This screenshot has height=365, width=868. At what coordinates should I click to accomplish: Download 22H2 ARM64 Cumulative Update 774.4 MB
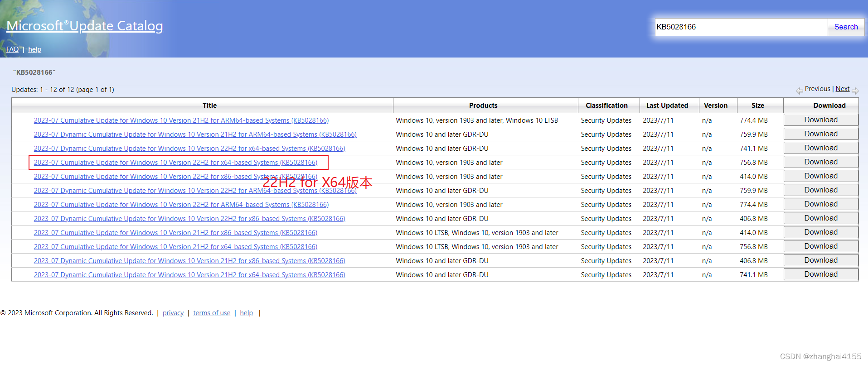pyautogui.click(x=821, y=204)
